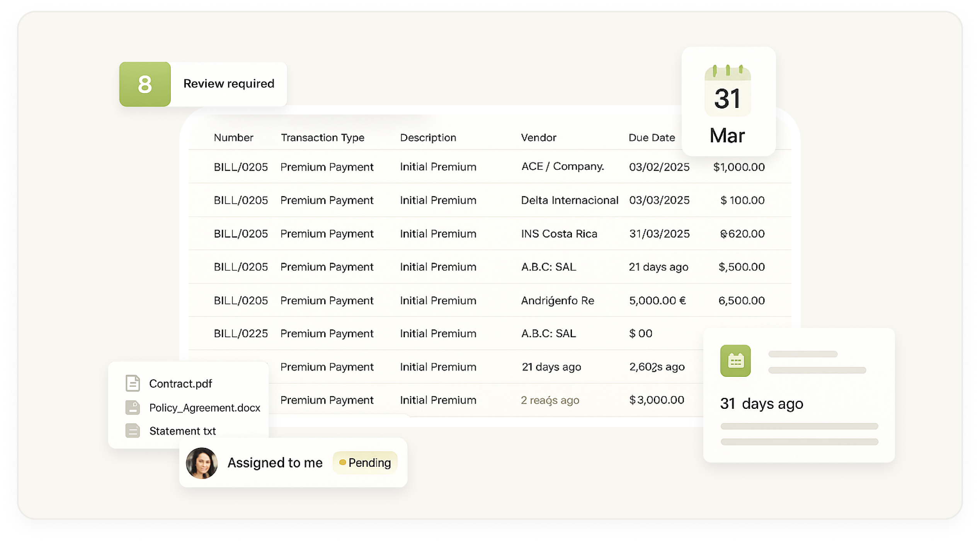Click the Vendor column header

tap(538, 138)
